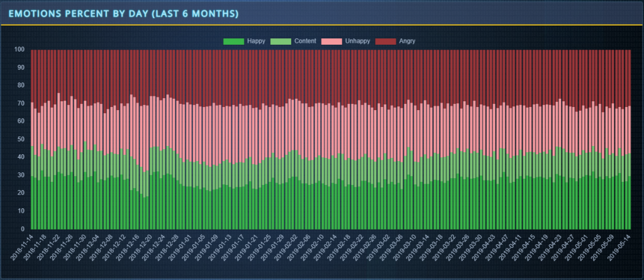
Task: Click the 0 label on the y-axis
Action: (23, 229)
